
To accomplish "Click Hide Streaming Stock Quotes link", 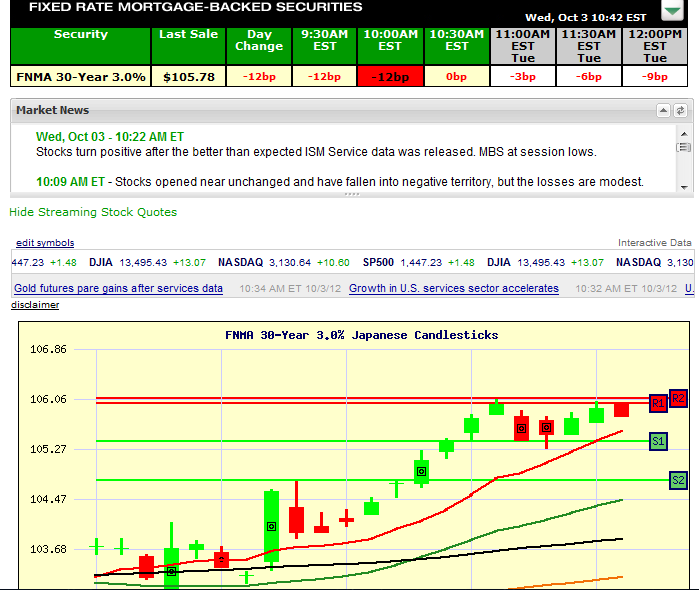I will 93,212.
